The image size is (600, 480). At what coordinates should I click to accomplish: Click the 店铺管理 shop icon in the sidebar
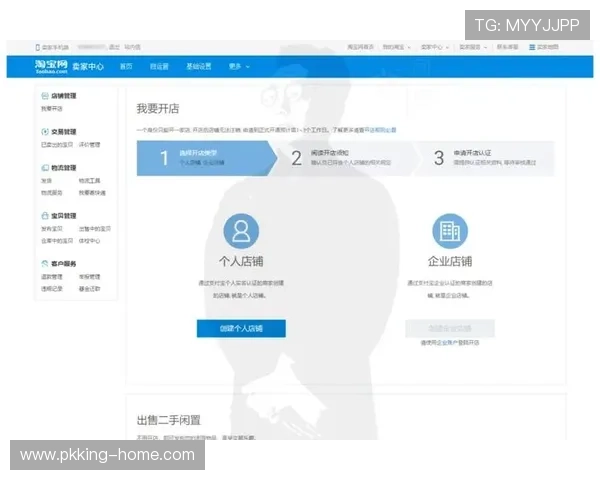[45, 96]
